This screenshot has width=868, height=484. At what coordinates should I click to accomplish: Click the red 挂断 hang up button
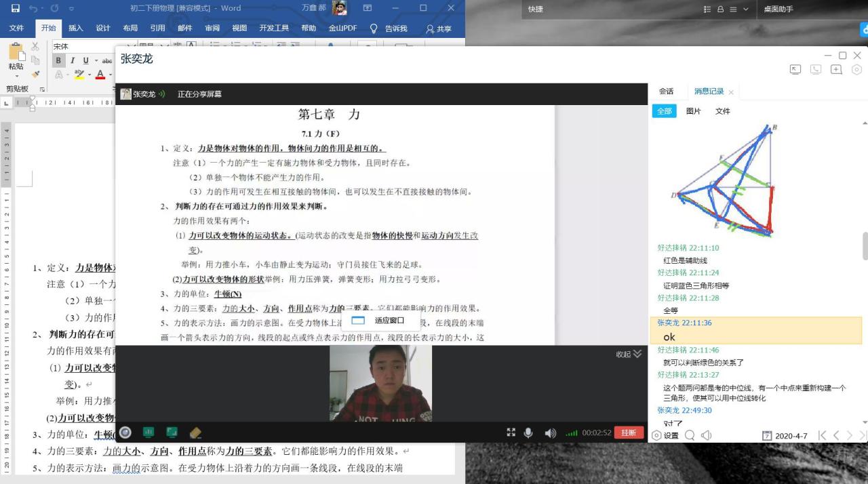[629, 432]
